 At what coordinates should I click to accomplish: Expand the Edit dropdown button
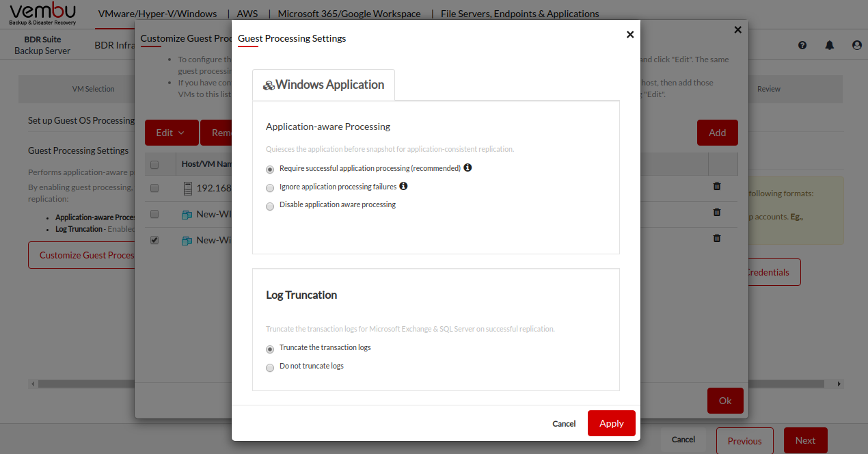pyautogui.click(x=171, y=133)
